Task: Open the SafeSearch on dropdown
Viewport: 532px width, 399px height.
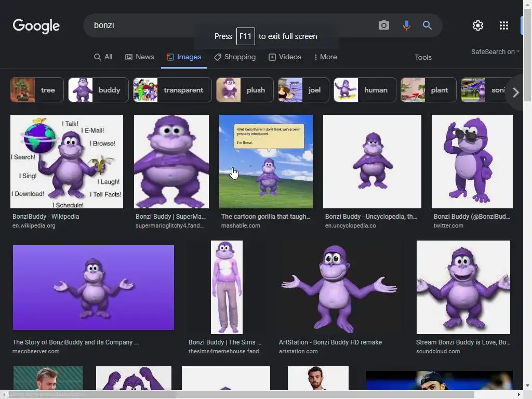Action: [x=495, y=52]
